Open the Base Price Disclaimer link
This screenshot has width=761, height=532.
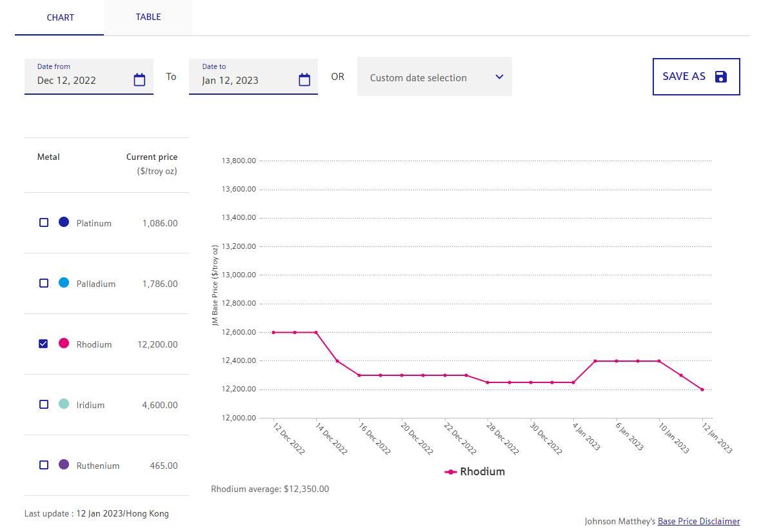(x=698, y=521)
